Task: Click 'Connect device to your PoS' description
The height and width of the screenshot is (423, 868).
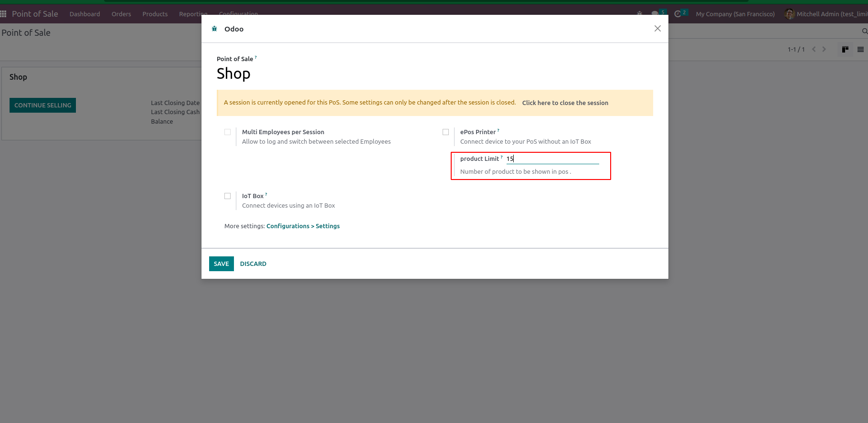Action: point(526,142)
